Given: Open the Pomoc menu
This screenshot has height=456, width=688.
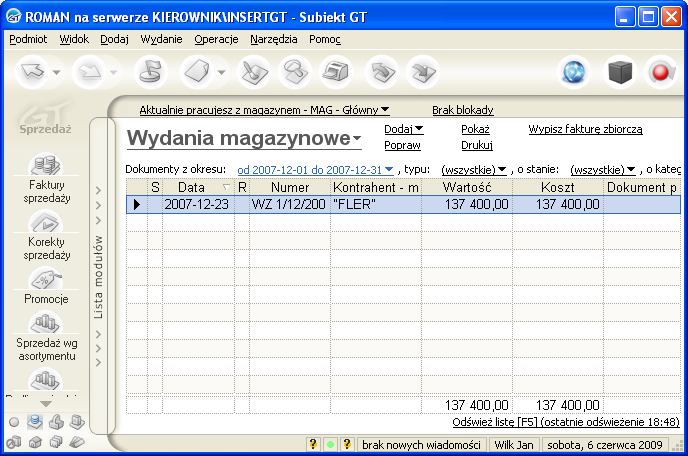Looking at the screenshot, I should pos(325,39).
